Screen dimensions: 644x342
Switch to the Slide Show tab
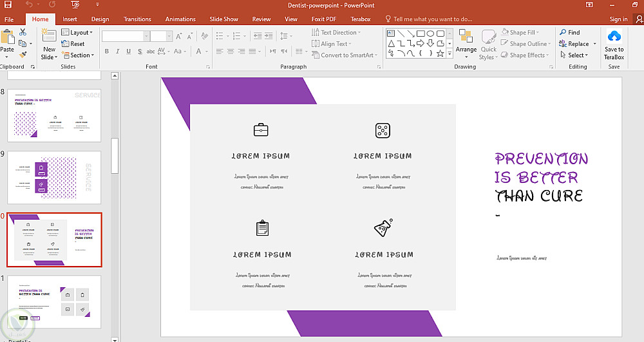pos(224,19)
